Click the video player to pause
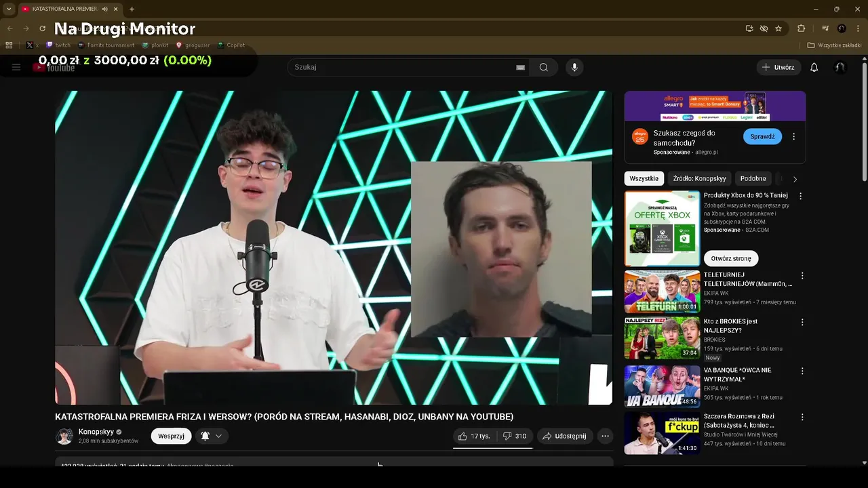 coord(334,247)
